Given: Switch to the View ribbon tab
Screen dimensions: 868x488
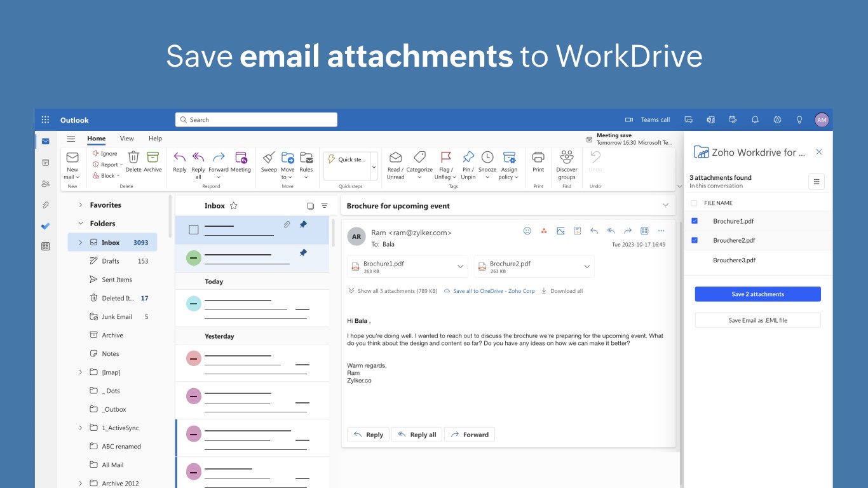Looking at the screenshot, I should (x=127, y=139).
